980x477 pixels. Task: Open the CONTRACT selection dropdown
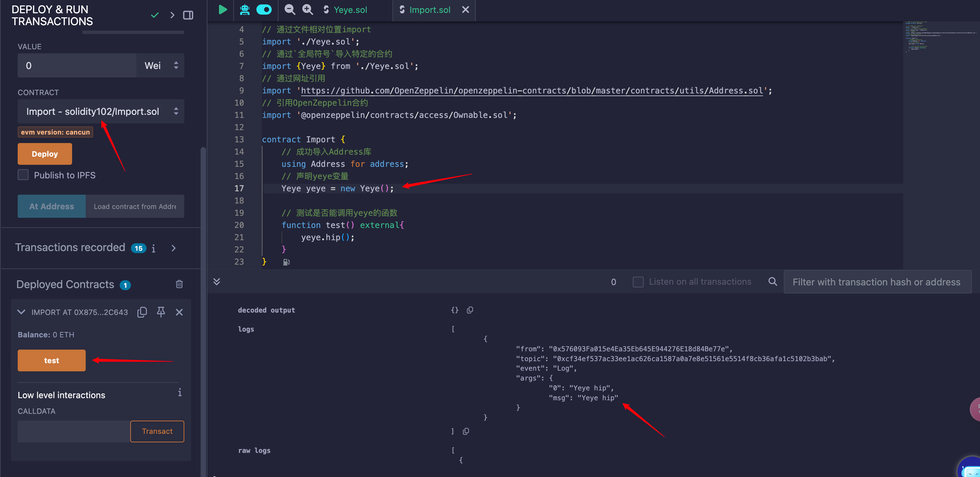tap(101, 111)
